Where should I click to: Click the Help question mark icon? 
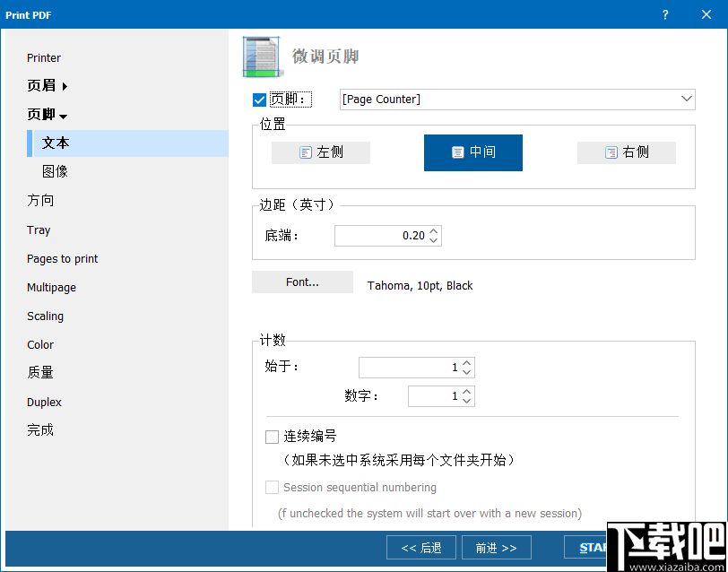click(x=664, y=14)
